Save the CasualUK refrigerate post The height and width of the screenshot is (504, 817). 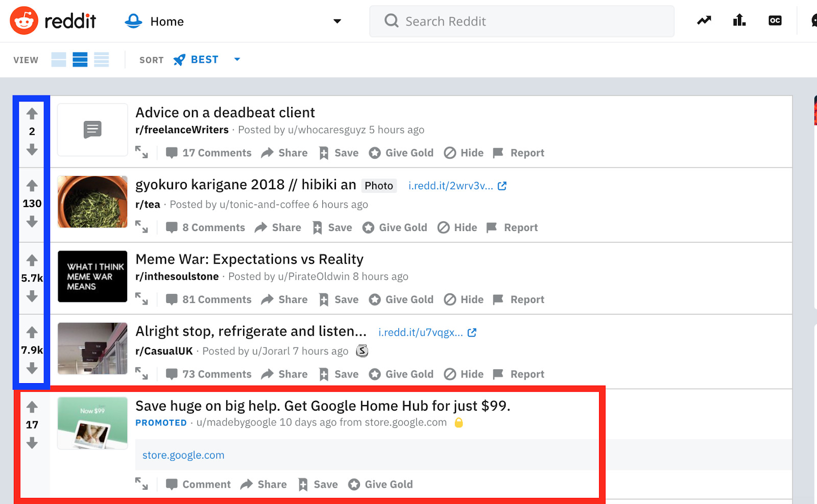click(339, 374)
